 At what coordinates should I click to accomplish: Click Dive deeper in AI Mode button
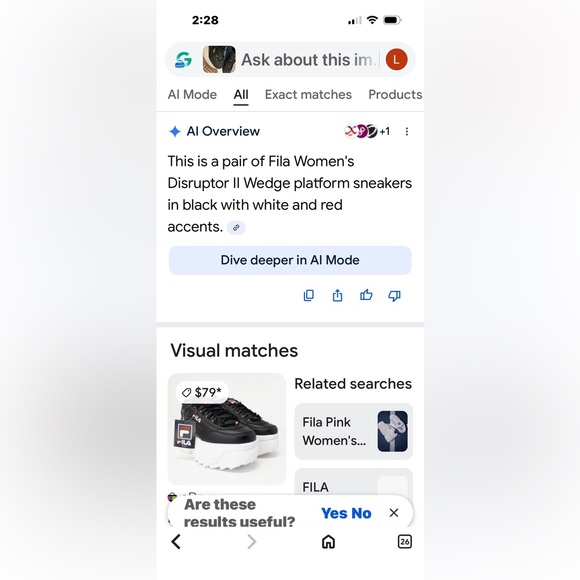tap(290, 260)
